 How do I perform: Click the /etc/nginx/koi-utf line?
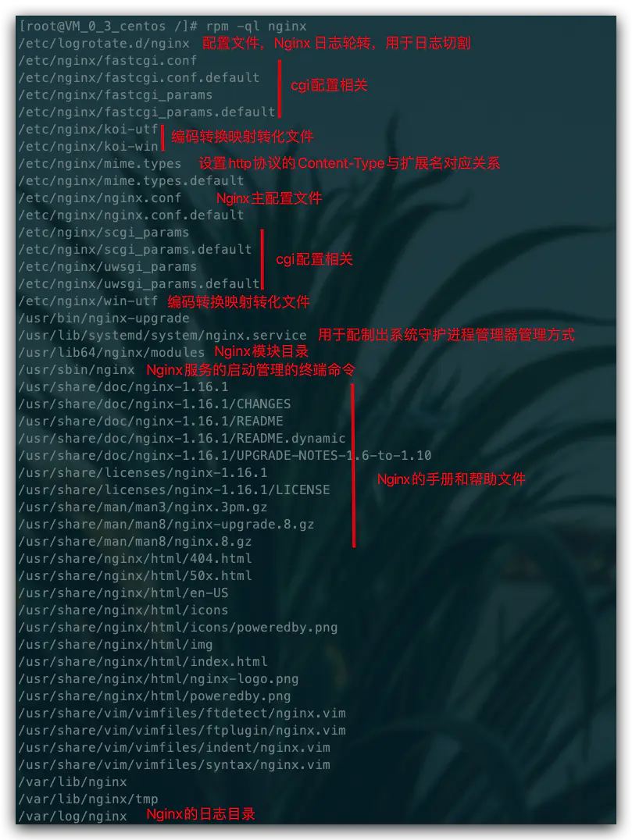coord(88,129)
